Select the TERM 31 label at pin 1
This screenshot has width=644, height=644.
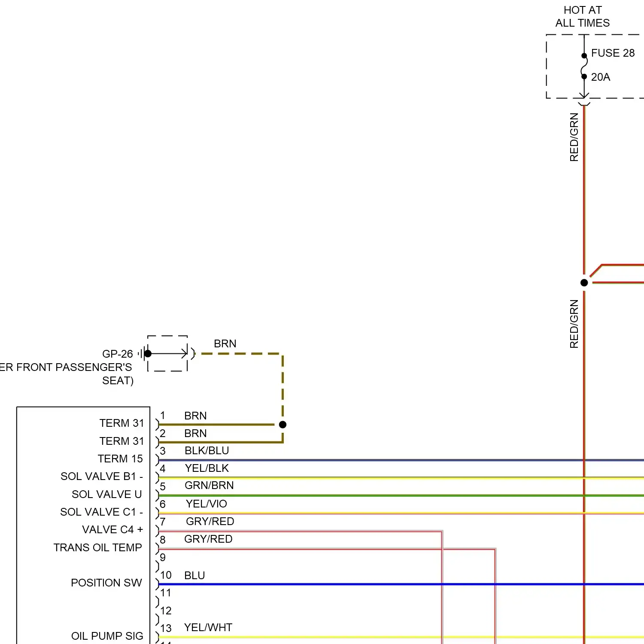coord(122,423)
